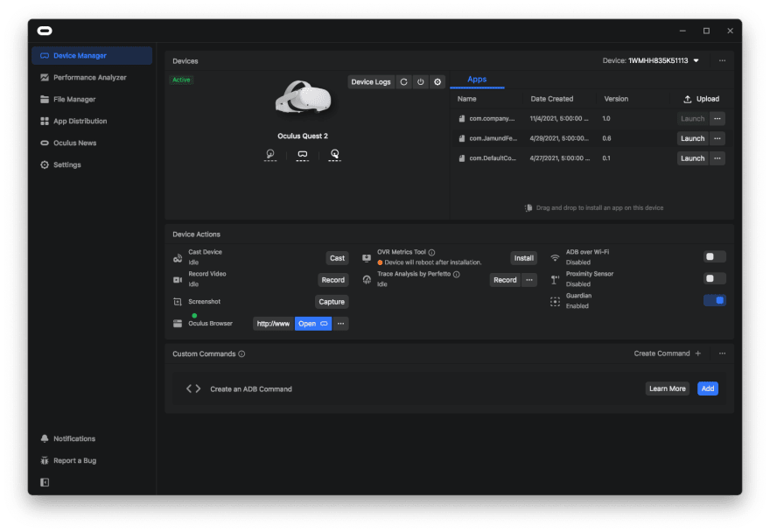Click Create Command plus

tap(668, 353)
